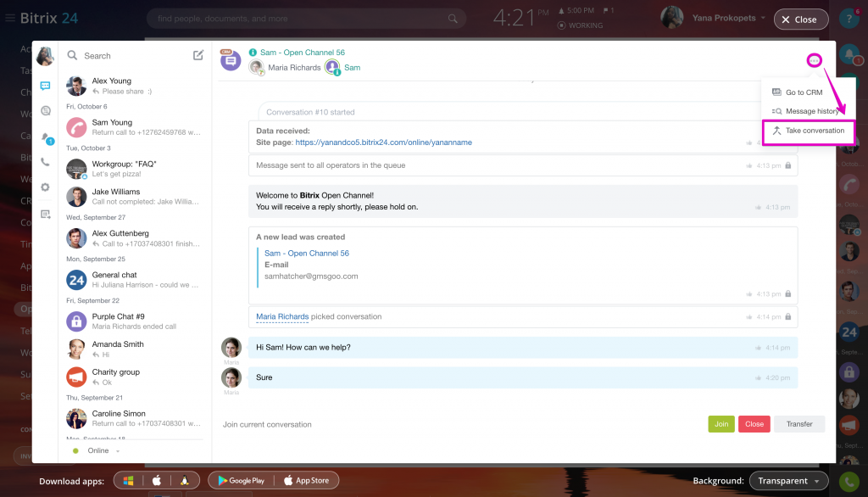Open the Caroline Simon chat
868x497 pixels.
(x=133, y=418)
